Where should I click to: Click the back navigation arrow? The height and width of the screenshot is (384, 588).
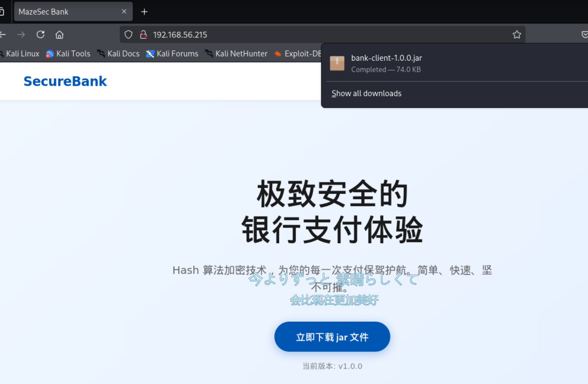(3, 34)
